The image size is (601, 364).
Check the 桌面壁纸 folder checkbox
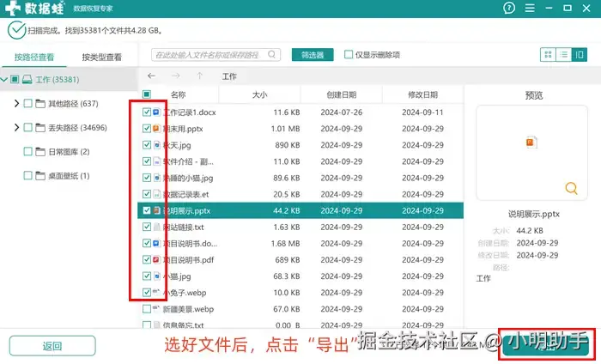(27, 175)
